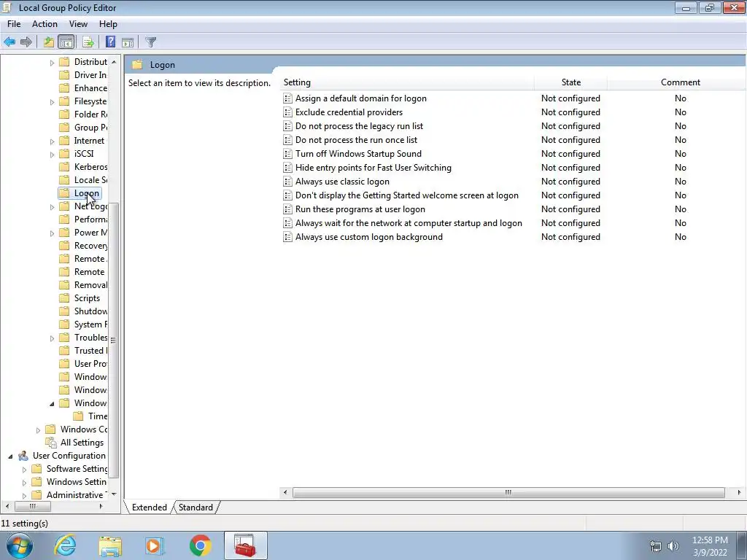This screenshot has width=747, height=560.
Task: Click the settings list scroll right arrow
Action: [x=739, y=492]
